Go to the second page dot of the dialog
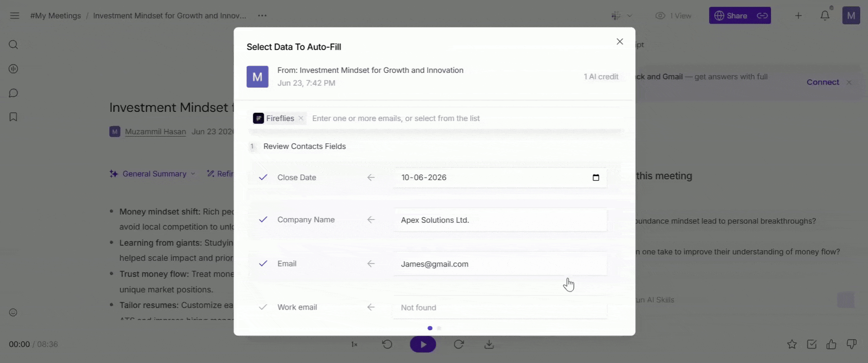 tap(439, 328)
